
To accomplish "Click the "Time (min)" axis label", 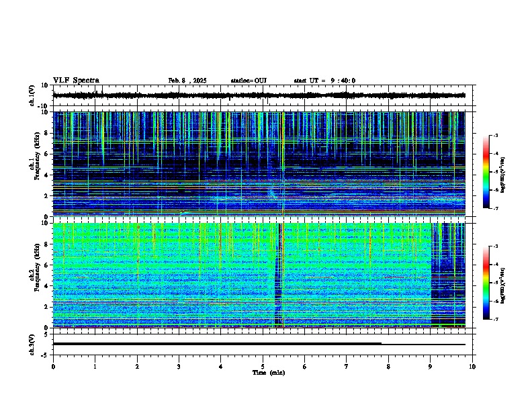I will pos(269,373).
